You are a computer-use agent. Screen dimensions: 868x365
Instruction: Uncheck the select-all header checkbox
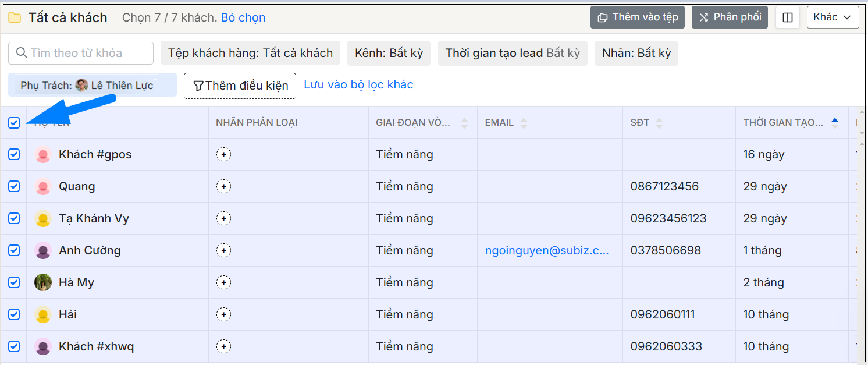pos(14,123)
